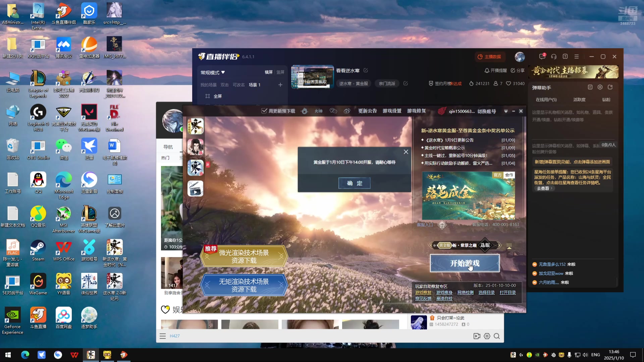
Task: Confirm the dialog with 确定
Action: 355,183
